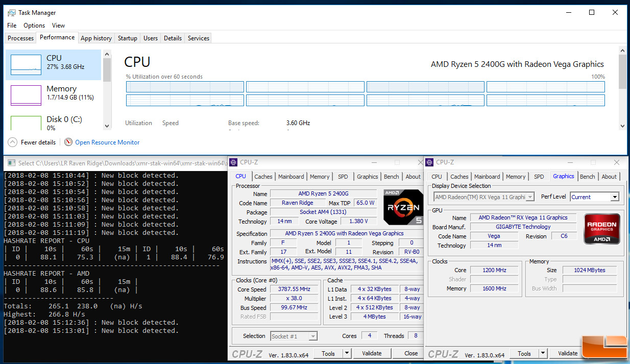Open the File menu in Task Manager

click(12, 25)
